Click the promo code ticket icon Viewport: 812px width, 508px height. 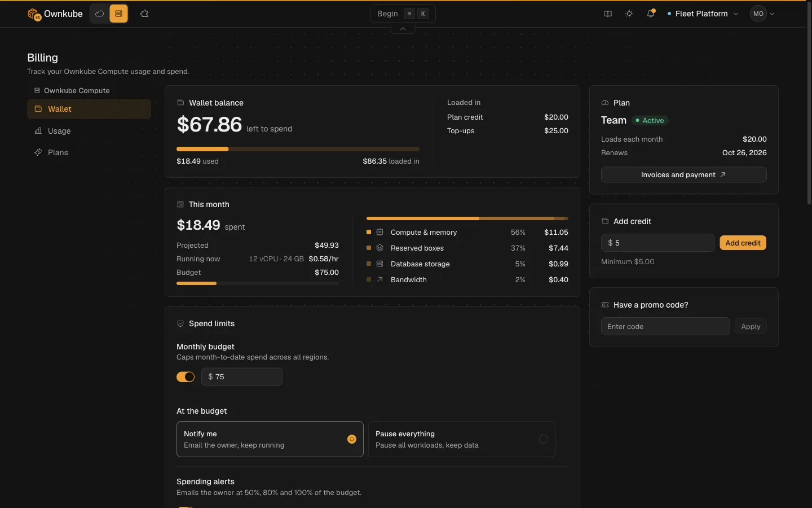(x=605, y=305)
